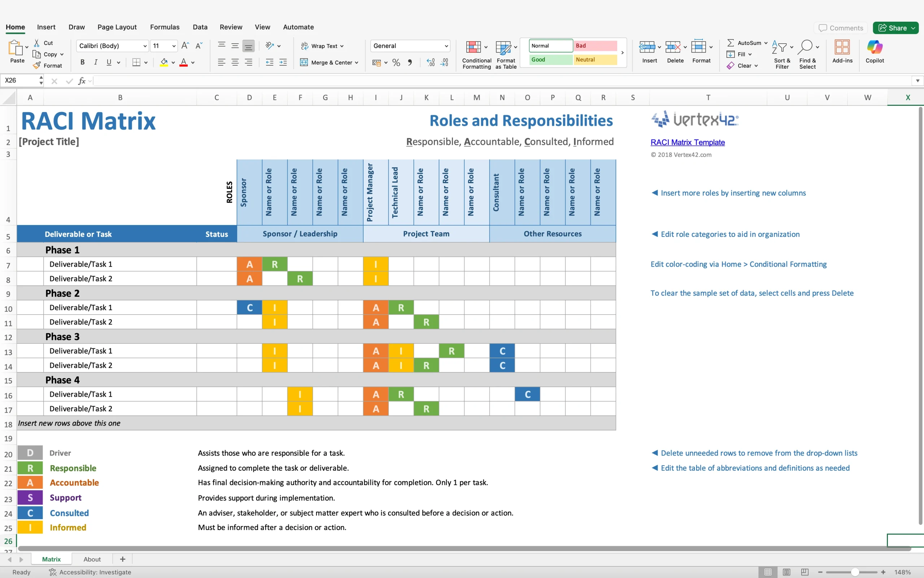Open the Page Layout ribbon tab
Image resolution: width=924 pixels, height=578 pixels.
[117, 27]
